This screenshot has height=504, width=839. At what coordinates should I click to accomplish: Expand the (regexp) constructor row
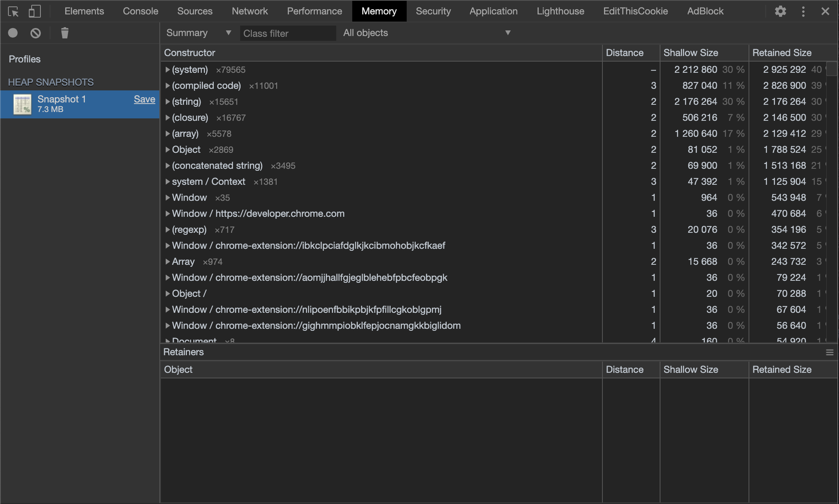pos(168,230)
